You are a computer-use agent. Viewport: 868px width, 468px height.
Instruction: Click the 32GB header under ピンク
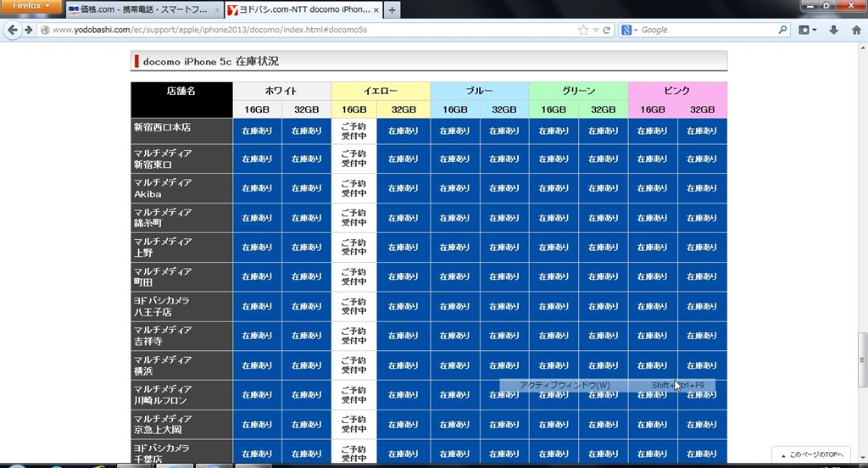click(x=703, y=109)
